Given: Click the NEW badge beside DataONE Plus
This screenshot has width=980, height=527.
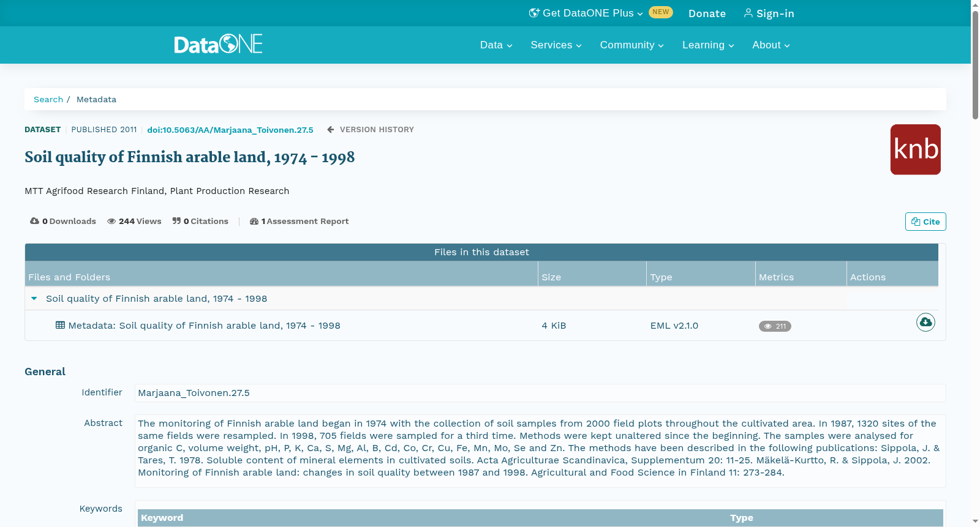Looking at the screenshot, I should click(x=661, y=12).
